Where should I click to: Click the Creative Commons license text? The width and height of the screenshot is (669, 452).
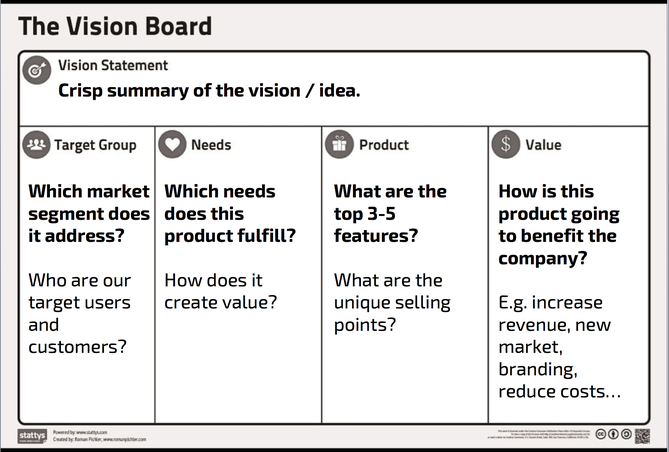540,434
